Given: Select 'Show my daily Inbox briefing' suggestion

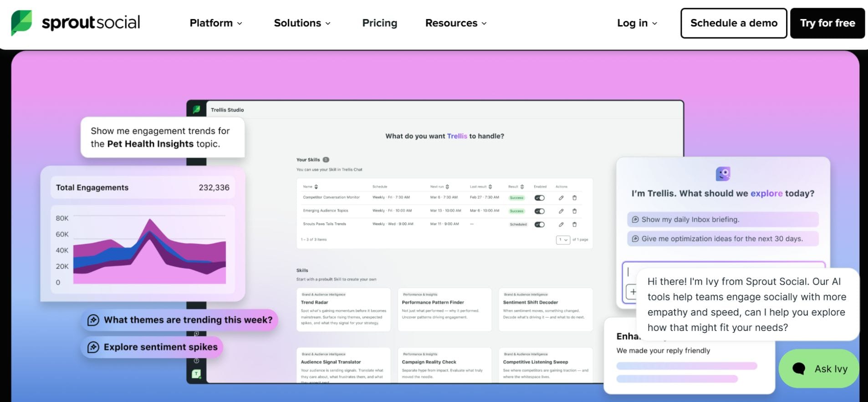Looking at the screenshot, I should pyautogui.click(x=723, y=219).
